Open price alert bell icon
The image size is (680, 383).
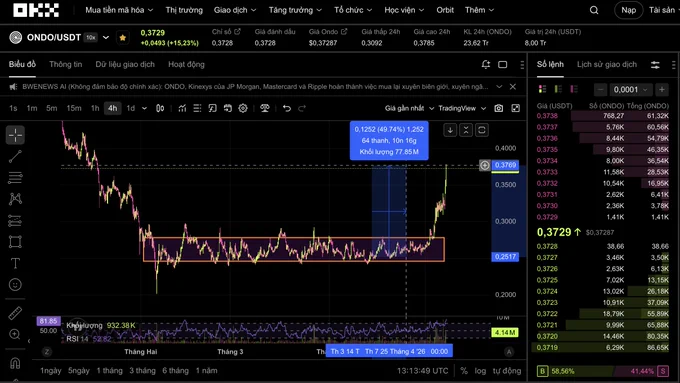coord(486,65)
